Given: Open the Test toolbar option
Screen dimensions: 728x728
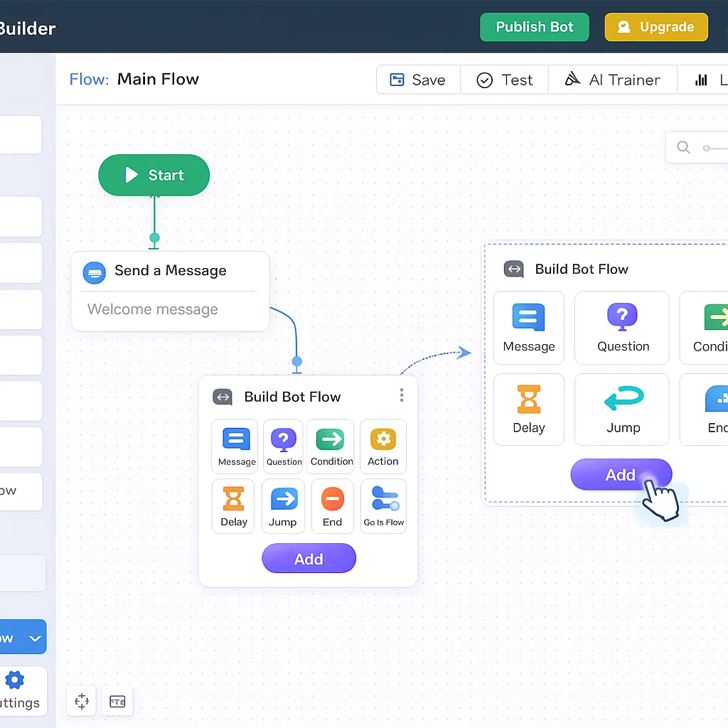Looking at the screenshot, I should 504,80.
